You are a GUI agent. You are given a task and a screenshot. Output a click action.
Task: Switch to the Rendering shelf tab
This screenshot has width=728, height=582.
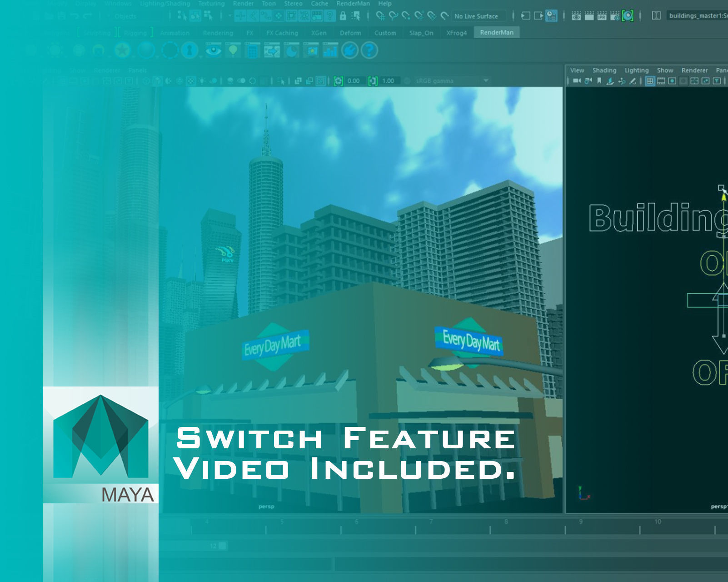(218, 33)
